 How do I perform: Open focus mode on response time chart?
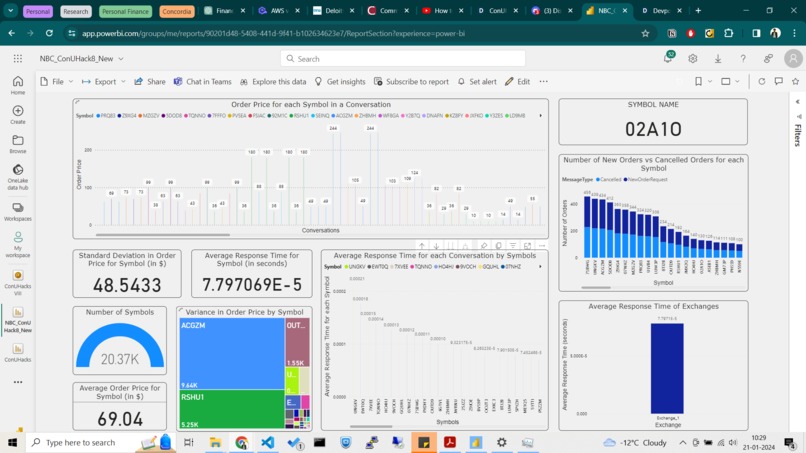tap(527, 246)
